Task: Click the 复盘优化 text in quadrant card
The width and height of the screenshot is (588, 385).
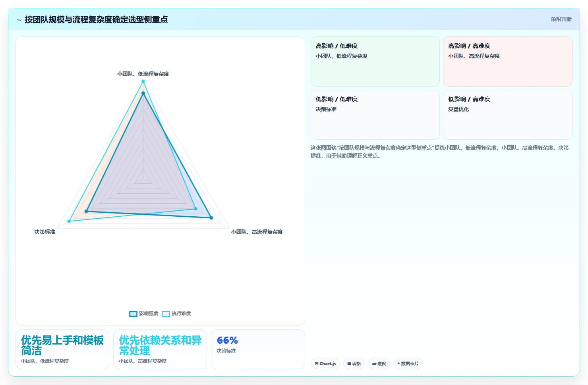Action: tap(458, 109)
